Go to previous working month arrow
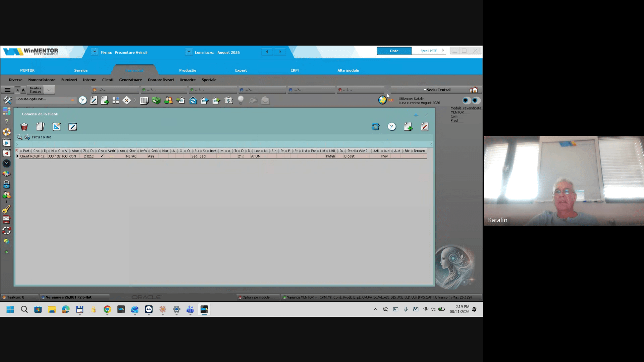This screenshot has height=362, width=644. [267, 52]
